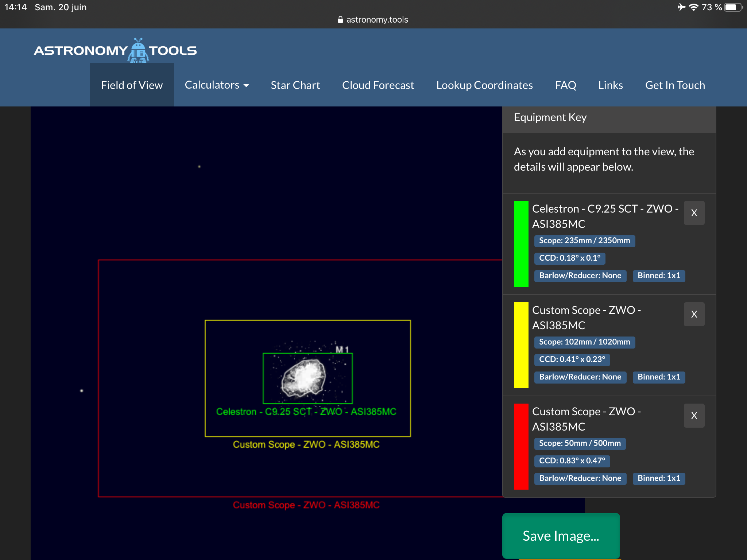Viewport: 747px width, 560px height.
Task: Remove the 50mm Custom Scope entry
Action: 694,416
